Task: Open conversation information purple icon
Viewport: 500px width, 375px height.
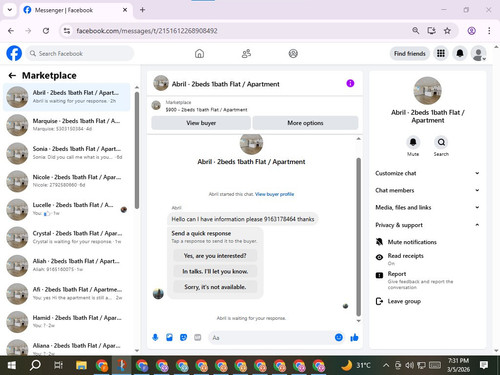Action: (350, 83)
